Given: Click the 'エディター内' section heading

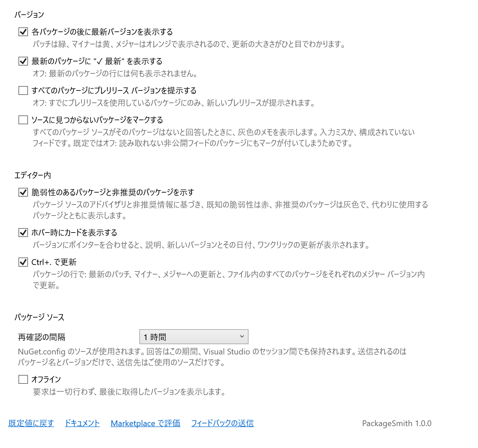Looking at the screenshot, I should [x=32, y=175].
